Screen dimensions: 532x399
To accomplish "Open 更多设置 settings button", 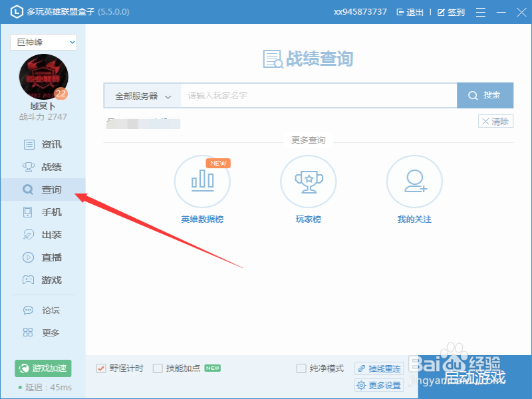I will point(379,385).
